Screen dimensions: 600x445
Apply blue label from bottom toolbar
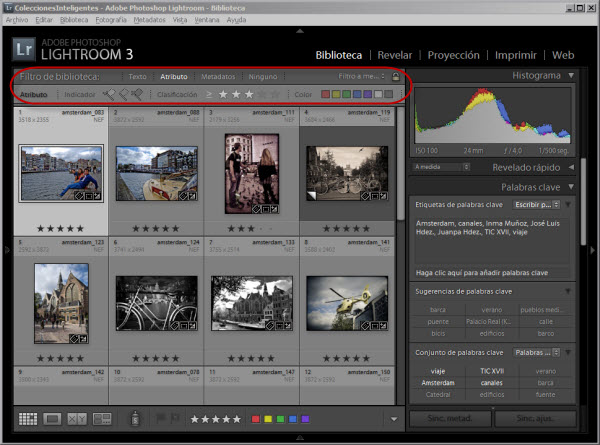293,419
